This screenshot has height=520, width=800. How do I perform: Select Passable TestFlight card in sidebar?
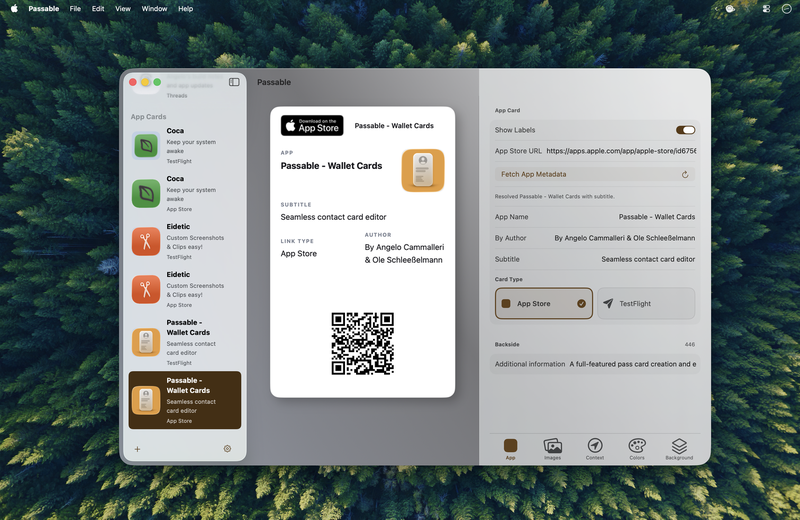(x=185, y=342)
